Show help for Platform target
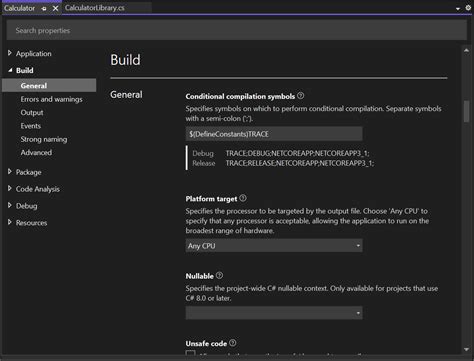 click(243, 198)
